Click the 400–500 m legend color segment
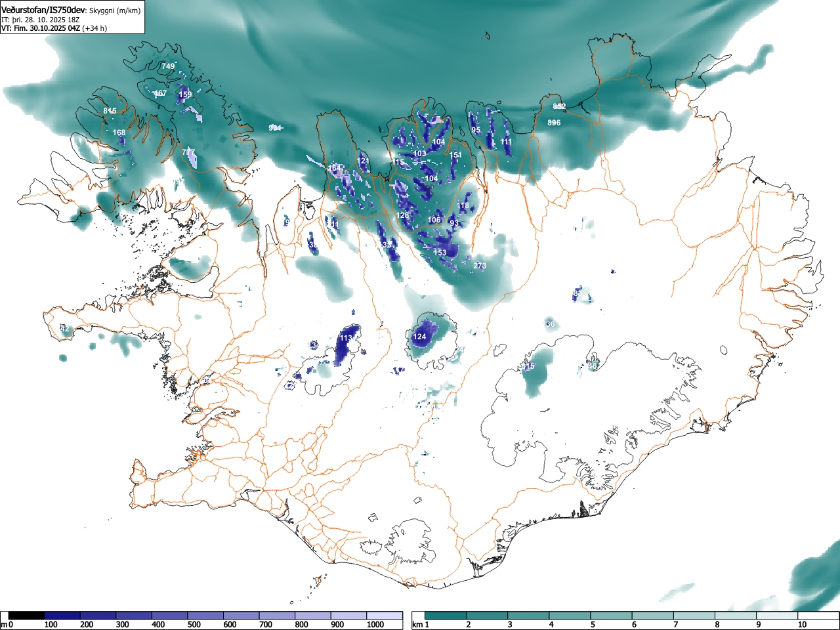 pos(169,616)
